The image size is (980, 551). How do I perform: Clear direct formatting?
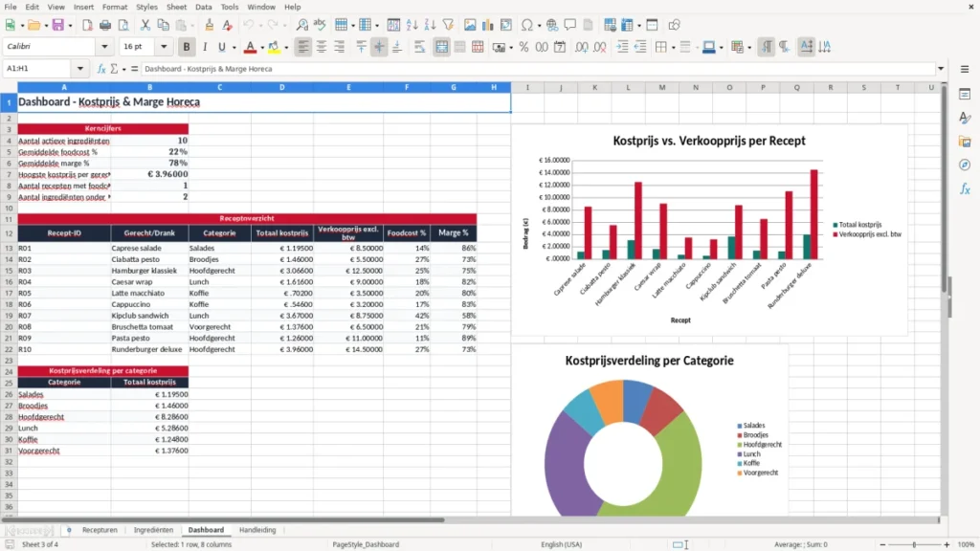coord(228,25)
